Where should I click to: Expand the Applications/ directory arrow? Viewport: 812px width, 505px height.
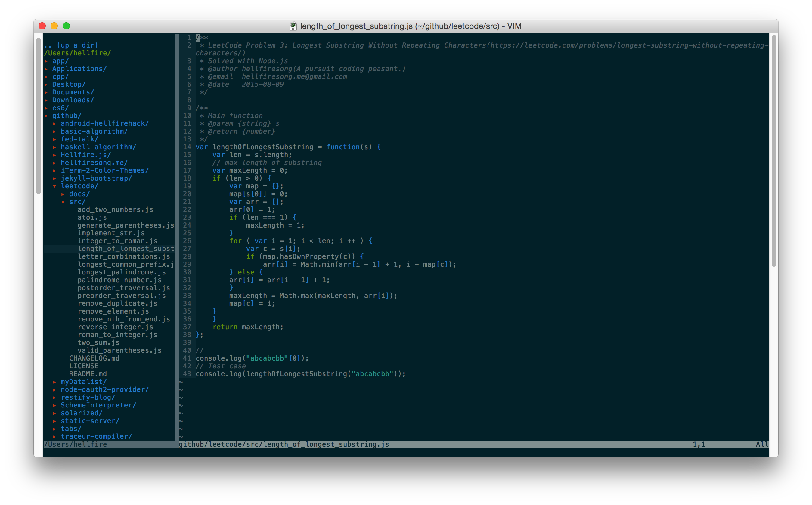click(x=46, y=69)
